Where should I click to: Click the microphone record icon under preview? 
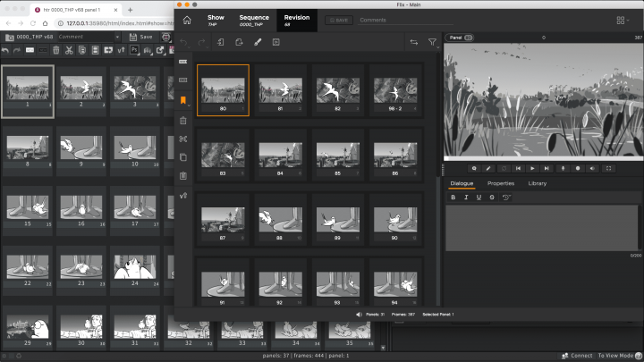[563, 168]
